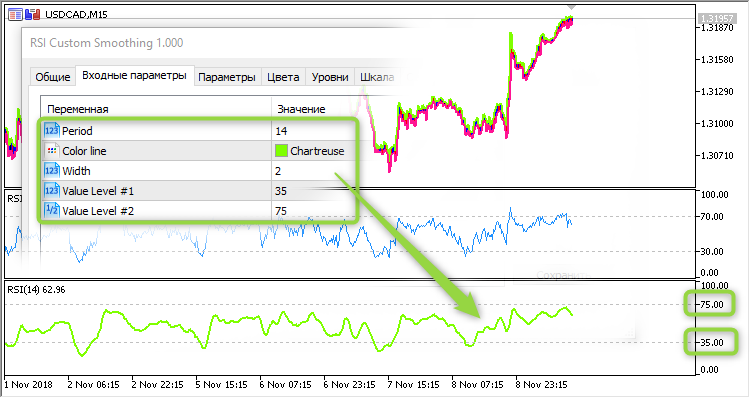Edit the Period value 14
This screenshot has height=398, width=750.
281,131
